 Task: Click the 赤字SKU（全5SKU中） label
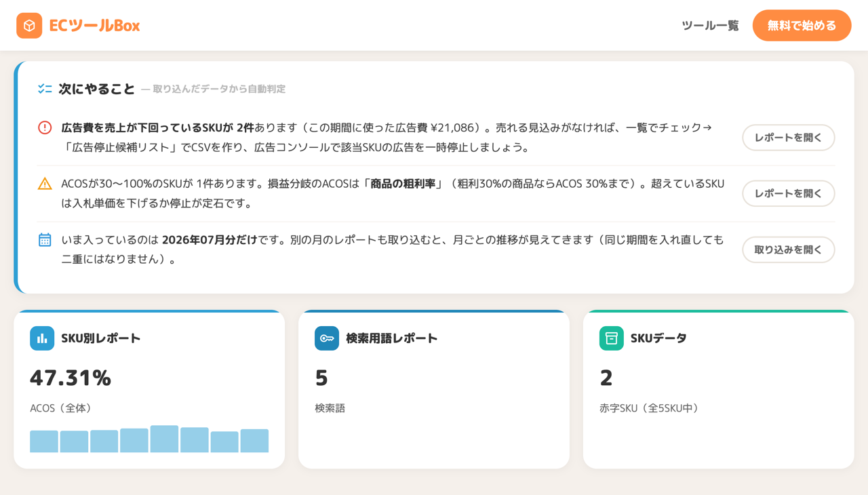click(x=650, y=408)
